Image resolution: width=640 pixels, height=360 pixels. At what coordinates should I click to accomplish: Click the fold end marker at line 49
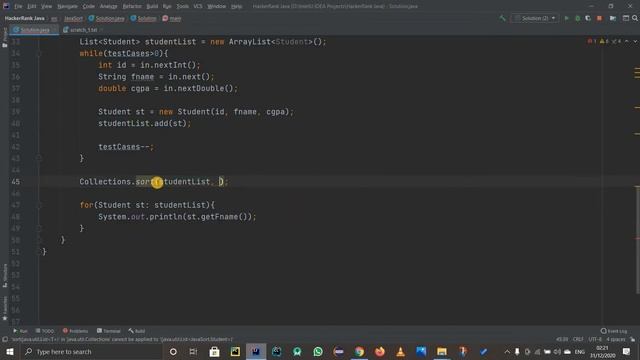(x=39, y=228)
